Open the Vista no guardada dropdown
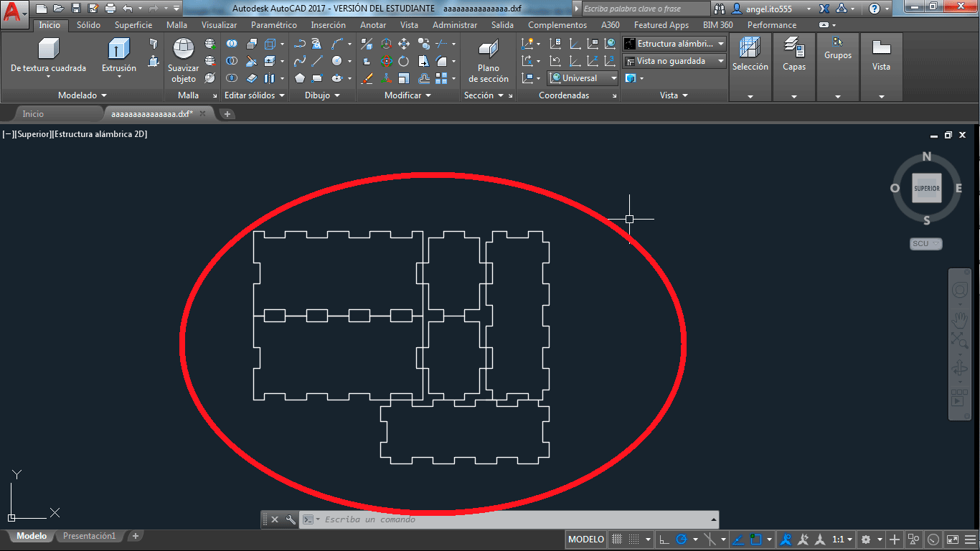 coord(674,61)
